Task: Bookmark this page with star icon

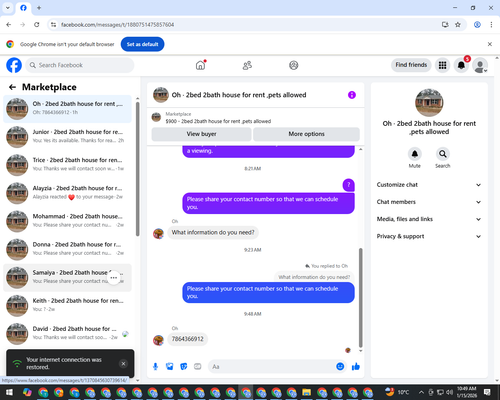Action: pos(458,25)
